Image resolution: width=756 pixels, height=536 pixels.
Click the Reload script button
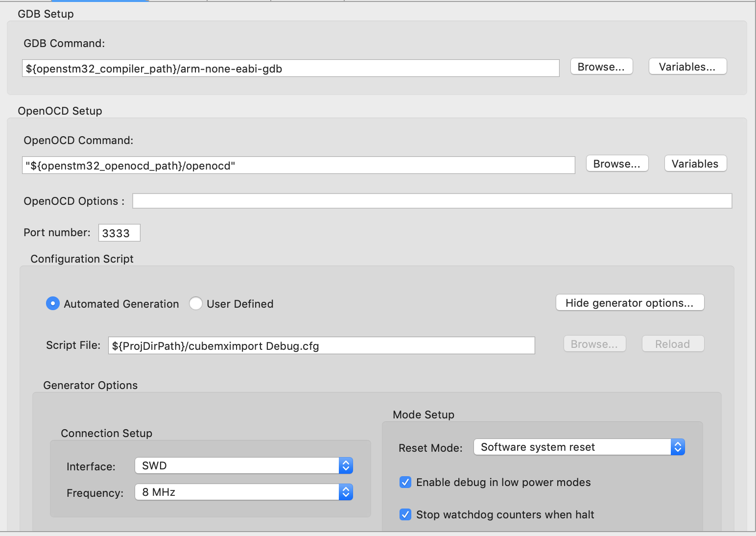(x=673, y=344)
